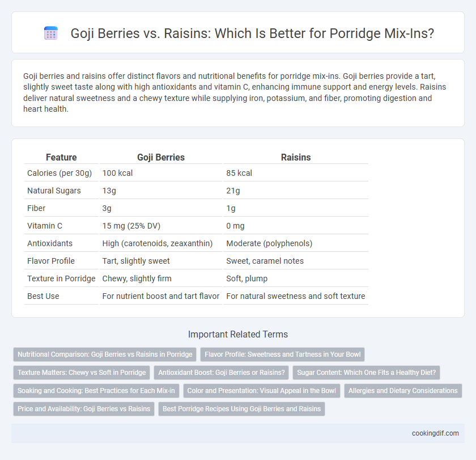Click the Raisins column header
Image resolution: width=476 pixels, height=460 pixels.
click(296, 157)
